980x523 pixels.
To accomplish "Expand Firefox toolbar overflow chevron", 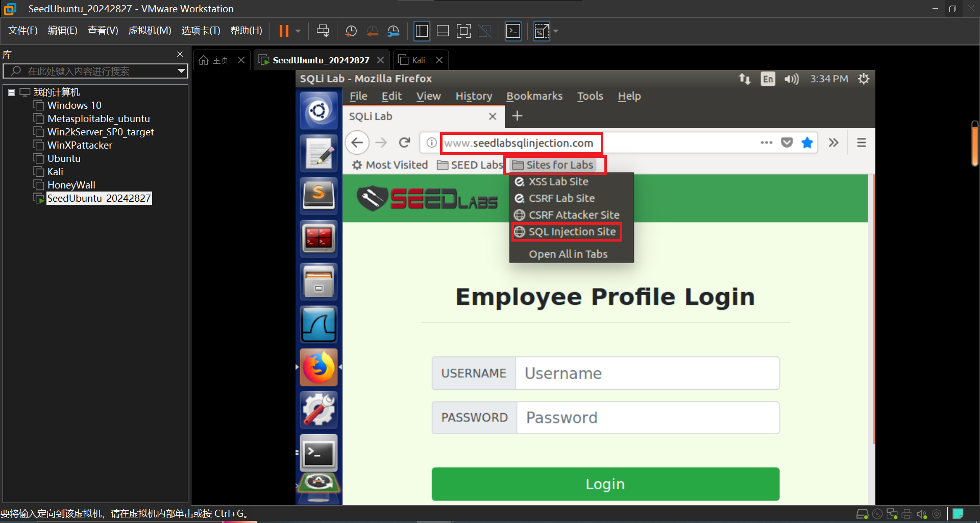I will click(x=834, y=142).
